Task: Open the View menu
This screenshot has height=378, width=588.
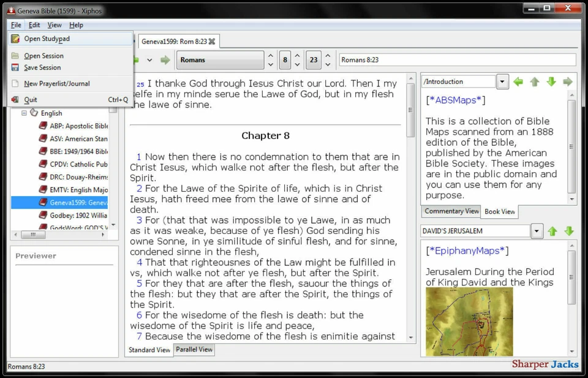Action: click(x=55, y=25)
